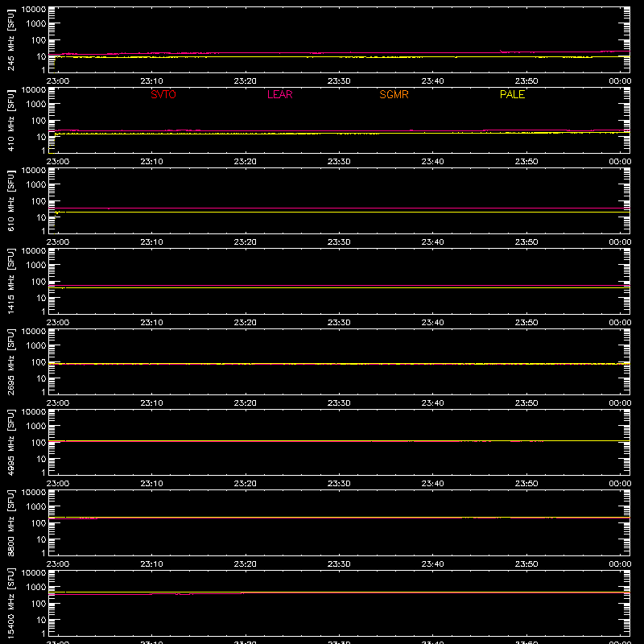
Task: Click 23:40 time label under 410 MHz plot
Action: click(x=432, y=162)
